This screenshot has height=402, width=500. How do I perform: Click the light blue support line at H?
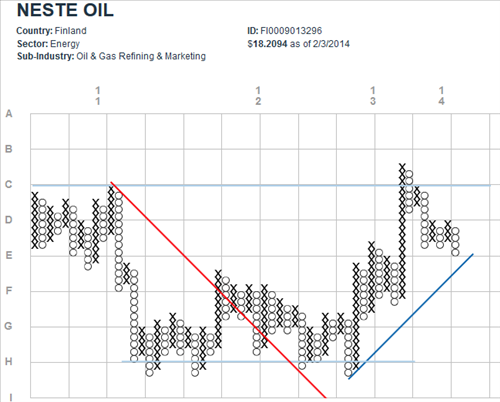268,361
